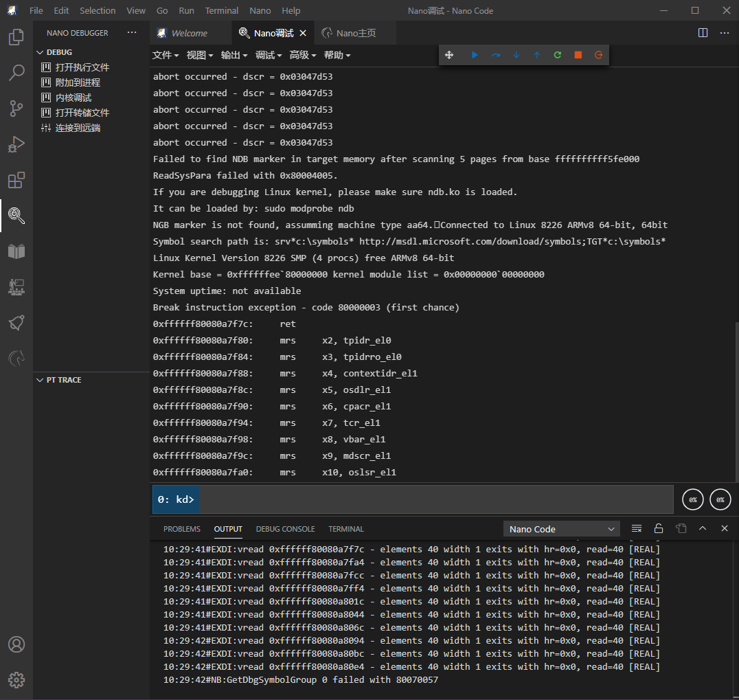The image size is (739, 700).
Task: Select the OUTPUT panel tab
Action: point(228,529)
